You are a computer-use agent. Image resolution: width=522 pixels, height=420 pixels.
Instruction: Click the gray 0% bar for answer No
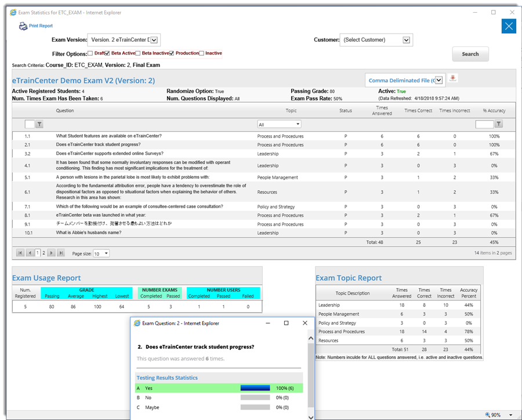pyautogui.click(x=255, y=397)
